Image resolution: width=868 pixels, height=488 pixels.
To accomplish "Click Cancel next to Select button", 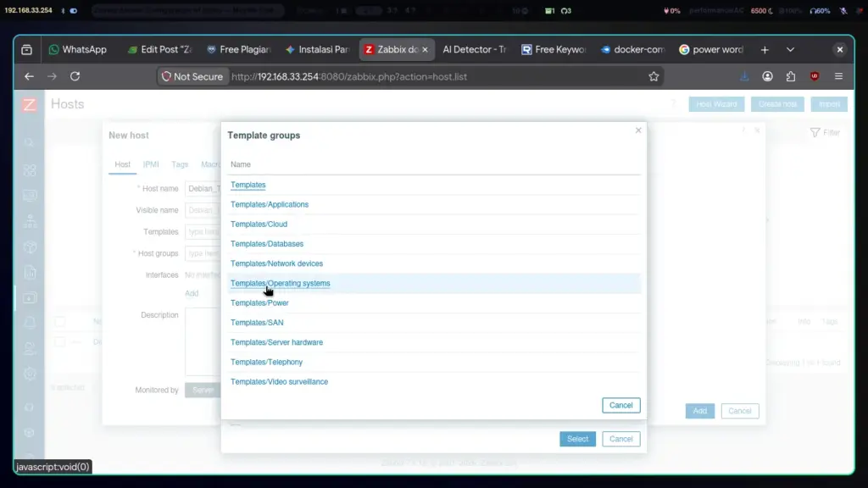I will tap(620, 439).
